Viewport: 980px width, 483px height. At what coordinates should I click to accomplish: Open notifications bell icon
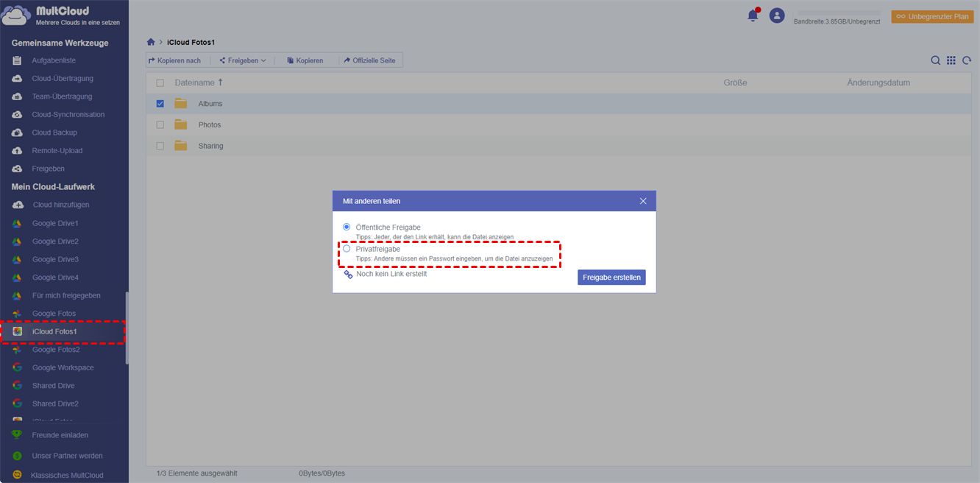pyautogui.click(x=753, y=15)
